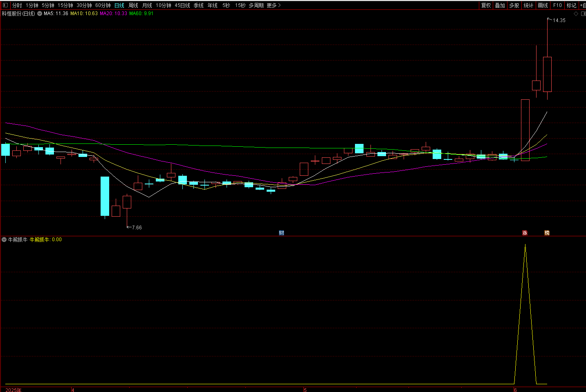Click the 涨 limit-up marker
This screenshot has width=586, height=392.
525,233
